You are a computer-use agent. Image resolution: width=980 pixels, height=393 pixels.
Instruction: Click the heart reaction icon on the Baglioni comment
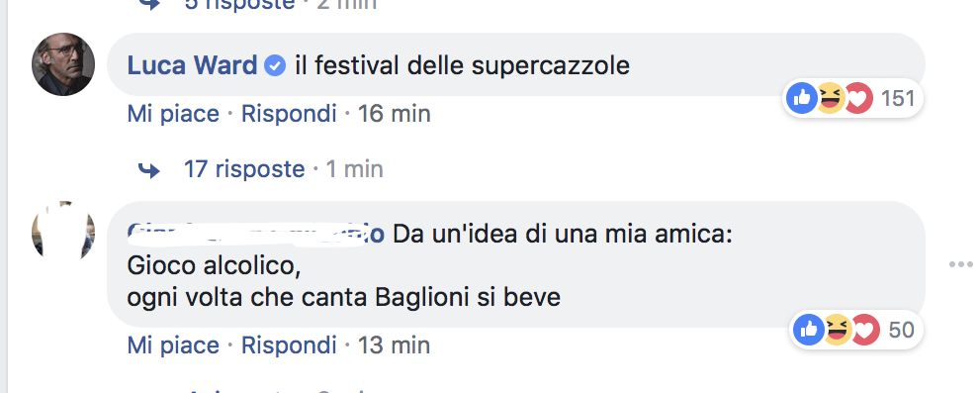pyautogui.click(x=865, y=330)
